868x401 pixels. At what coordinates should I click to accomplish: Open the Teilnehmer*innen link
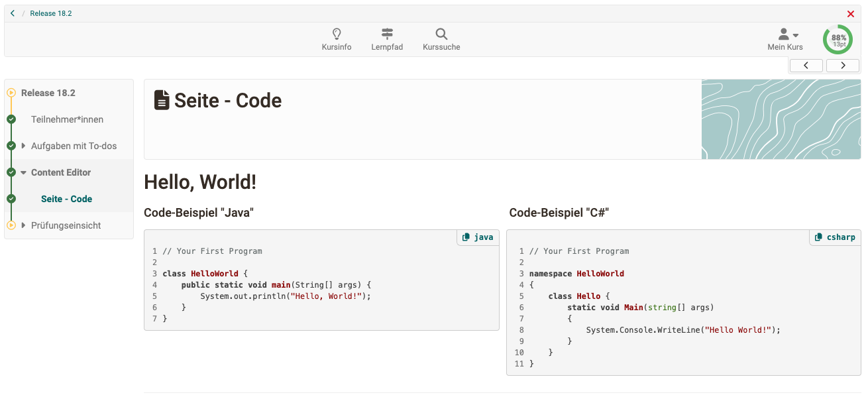point(67,119)
